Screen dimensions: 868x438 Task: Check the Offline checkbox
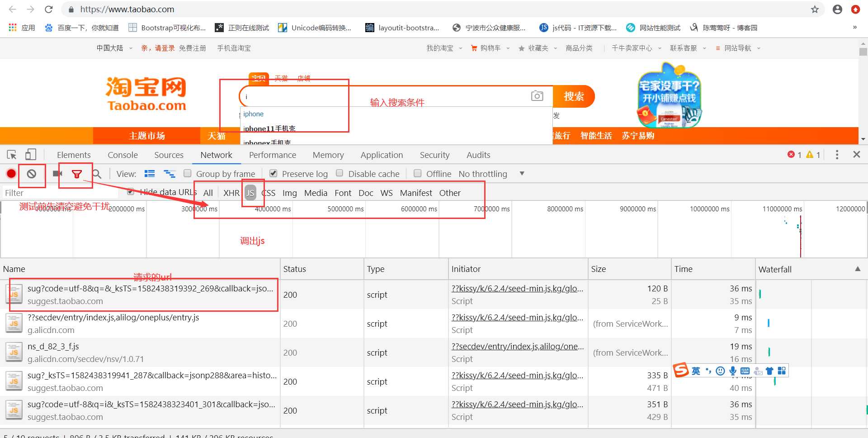(x=418, y=173)
